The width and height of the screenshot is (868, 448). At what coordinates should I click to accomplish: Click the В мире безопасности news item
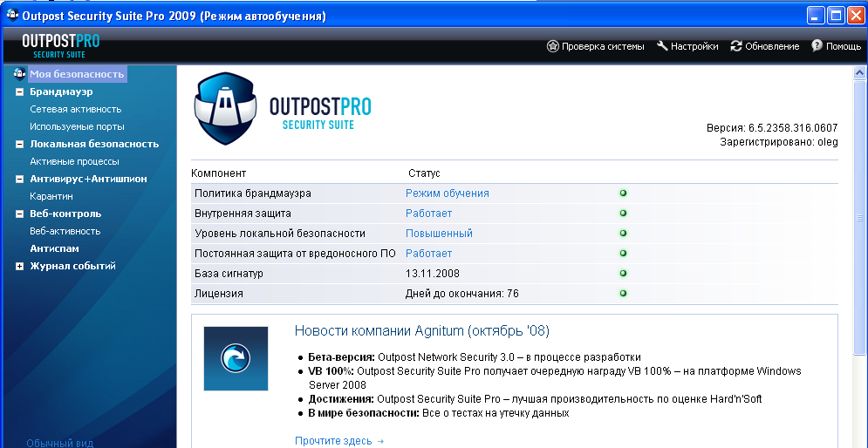point(439,413)
